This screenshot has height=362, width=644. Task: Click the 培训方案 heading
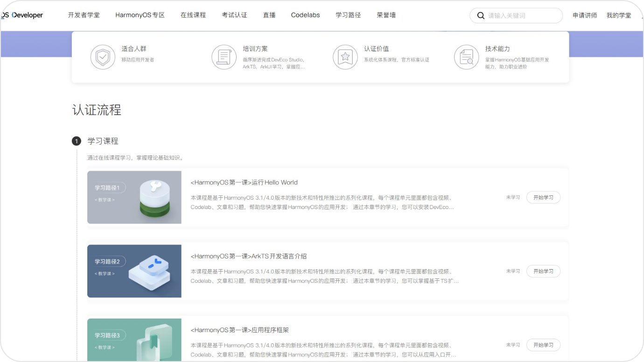click(255, 49)
